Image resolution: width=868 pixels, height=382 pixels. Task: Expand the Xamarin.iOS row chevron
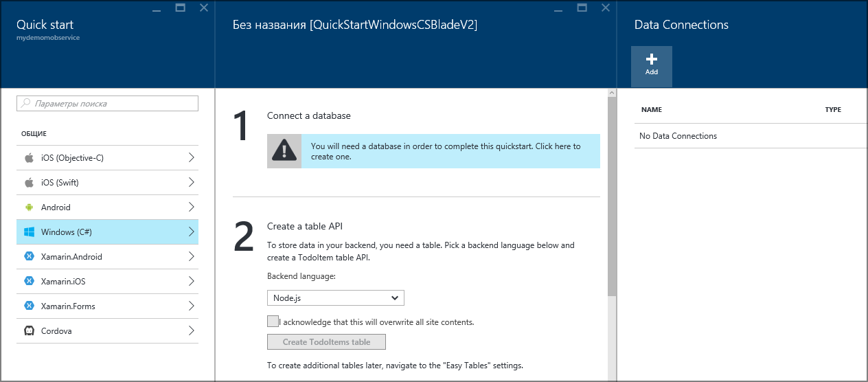[191, 281]
